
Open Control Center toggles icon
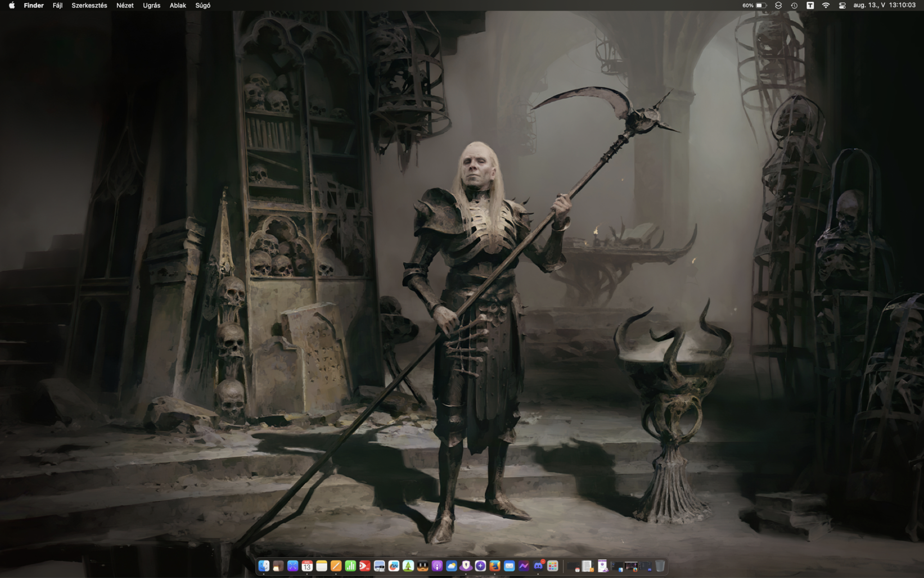point(842,6)
